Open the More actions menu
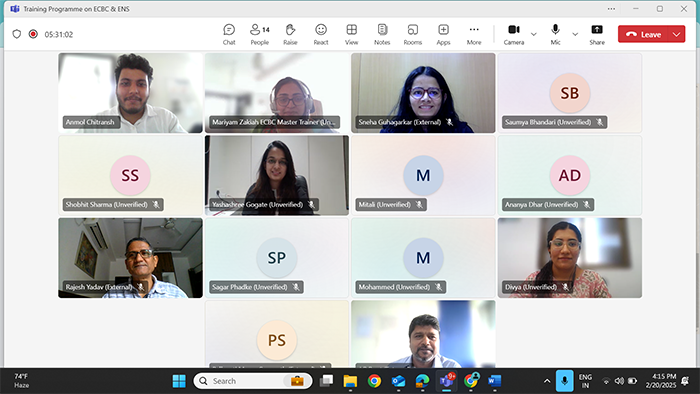Image resolution: width=700 pixels, height=394 pixels. click(474, 34)
